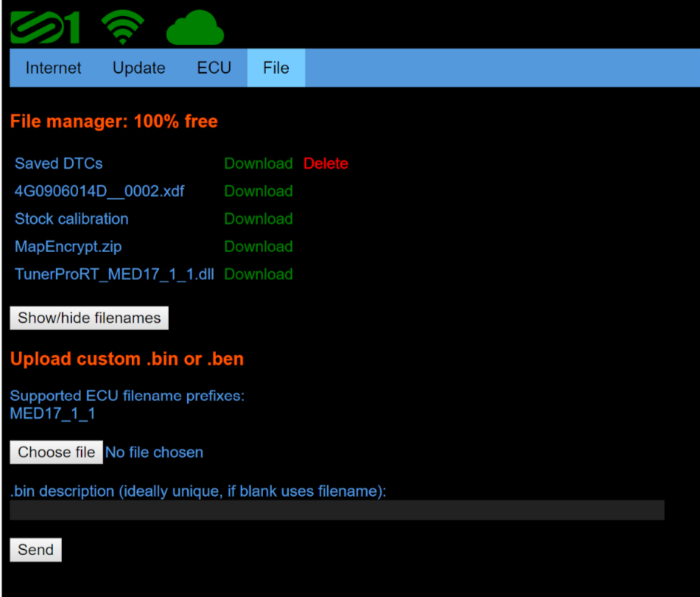
Task: Download the TunerProRT_MED17_1_1.dll file
Action: [x=258, y=274]
